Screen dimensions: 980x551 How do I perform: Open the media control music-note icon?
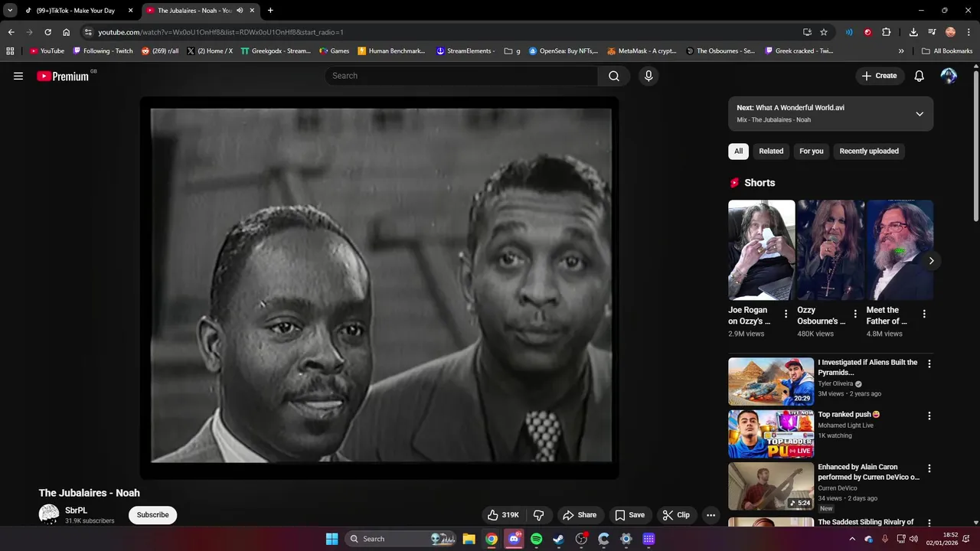(x=932, y=32)
